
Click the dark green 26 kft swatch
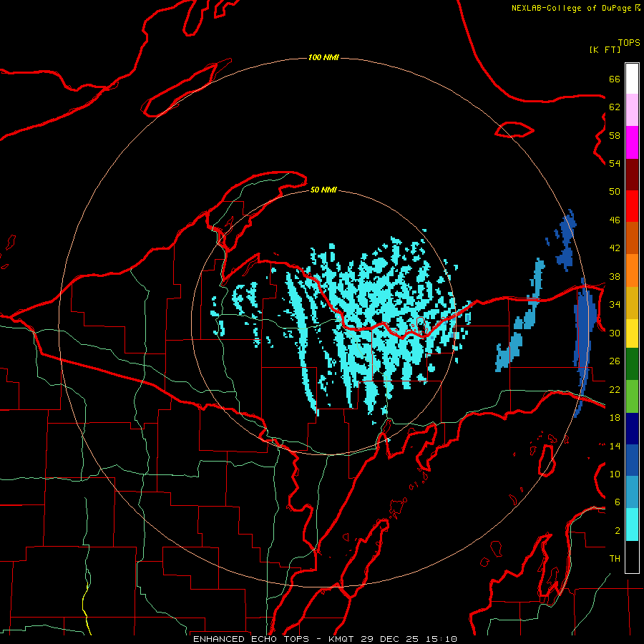(x=632, y=364)
